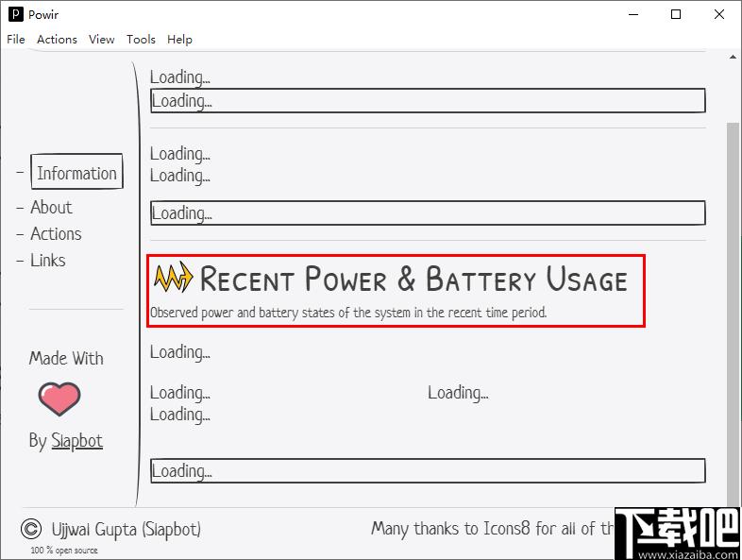This screenshot has width=742, height=560.
Task: Click the Powir app logo icon
Action: 16,14
